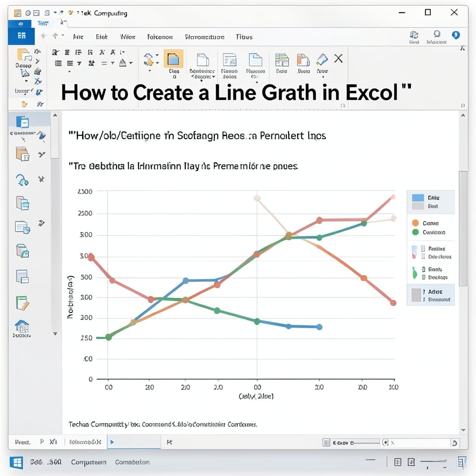The image size is (476, 476).
Task: Click the zoom slider in status bar
Action: click(366, 443)
